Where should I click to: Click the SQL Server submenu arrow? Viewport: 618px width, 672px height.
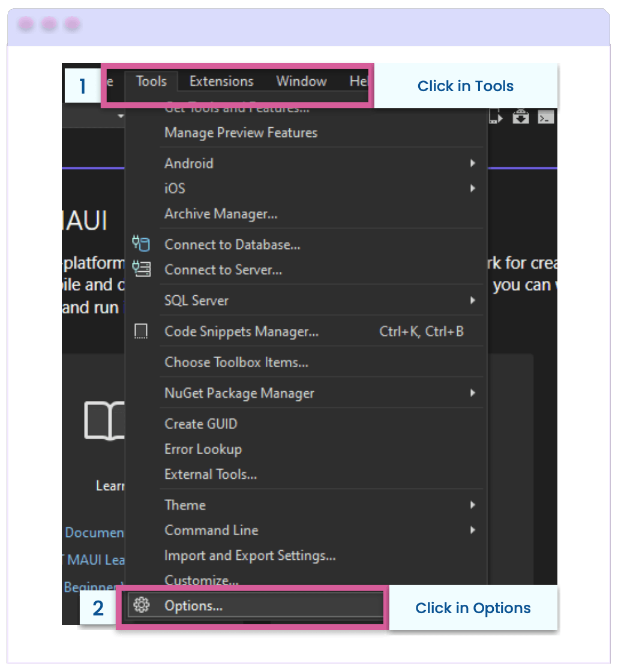coord(472,300)
